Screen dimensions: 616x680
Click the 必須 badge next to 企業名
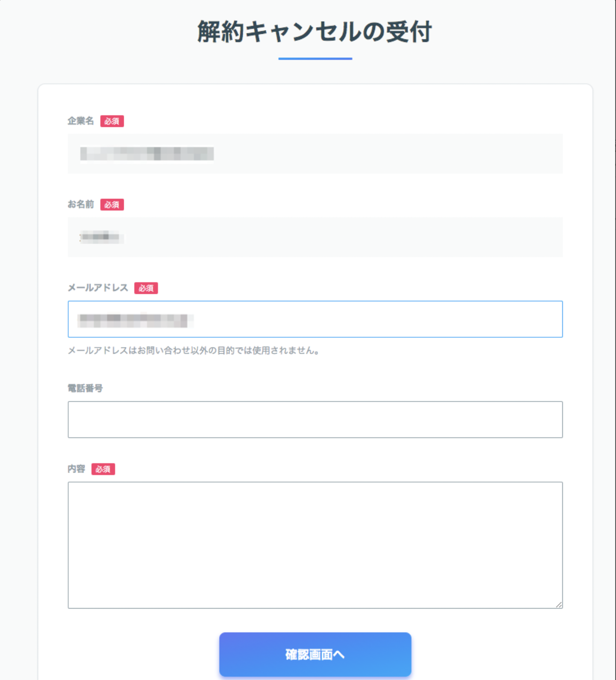112,121
